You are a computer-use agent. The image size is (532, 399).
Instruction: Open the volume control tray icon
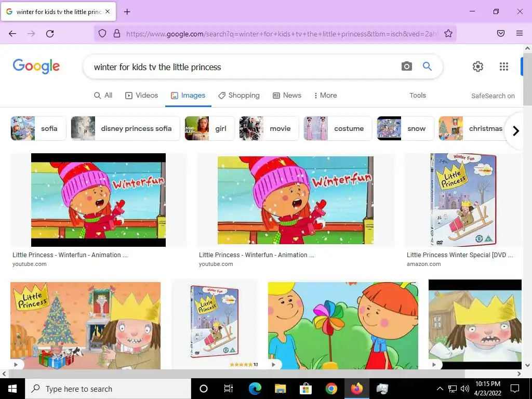tap(465, 389)
